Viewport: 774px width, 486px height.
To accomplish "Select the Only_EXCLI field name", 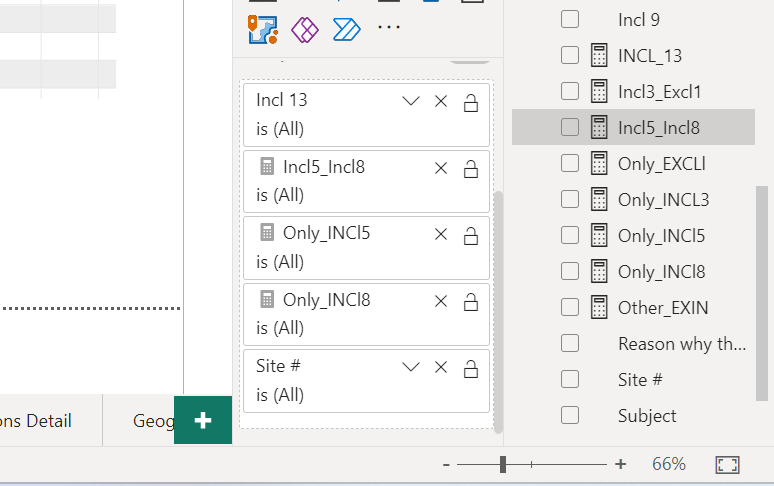I will tap(662, 164).
